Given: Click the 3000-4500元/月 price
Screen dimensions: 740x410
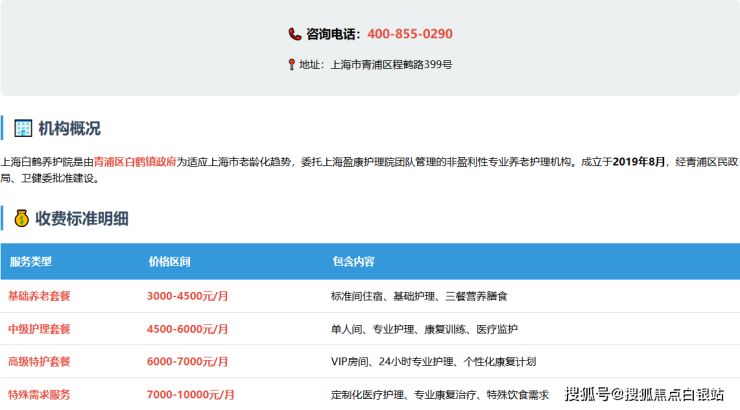Looking at the screenshot, I should click(x=188, y=296).
